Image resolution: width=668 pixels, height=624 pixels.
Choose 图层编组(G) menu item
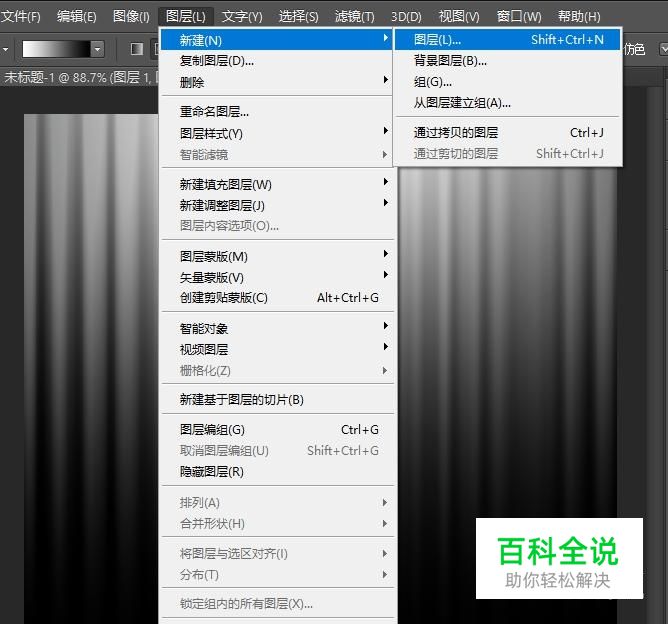(276, 429)
